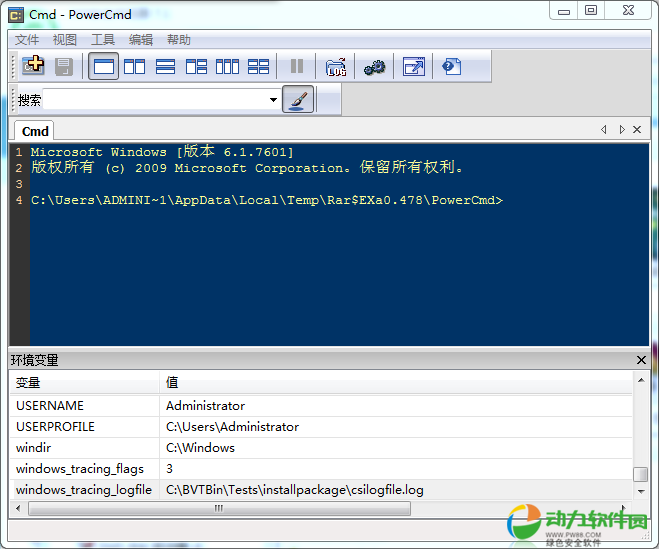
Task: Click the 变量 column header
Action: click(x=28, y=382)
